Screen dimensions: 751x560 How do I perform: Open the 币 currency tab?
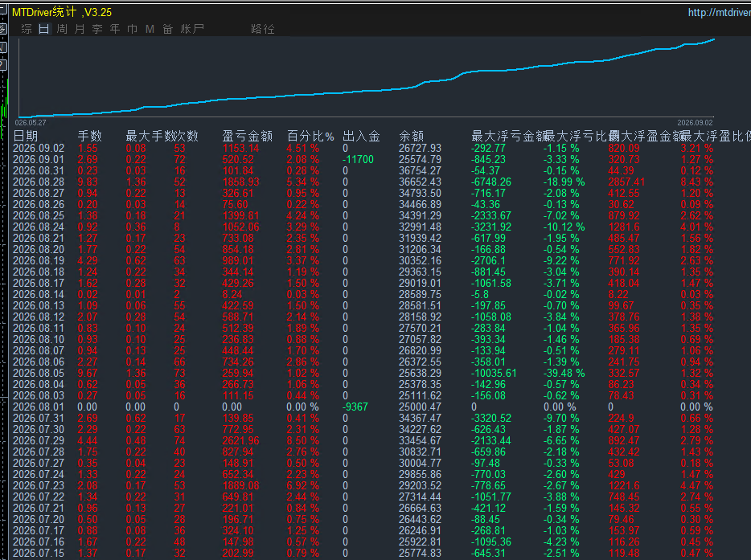(132, 29)
